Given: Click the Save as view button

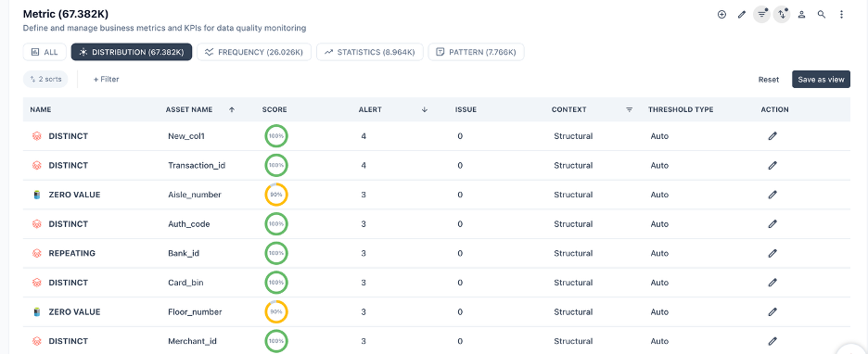Looking at the screenshot, I should pyautogui.click(x=821, y=79).
